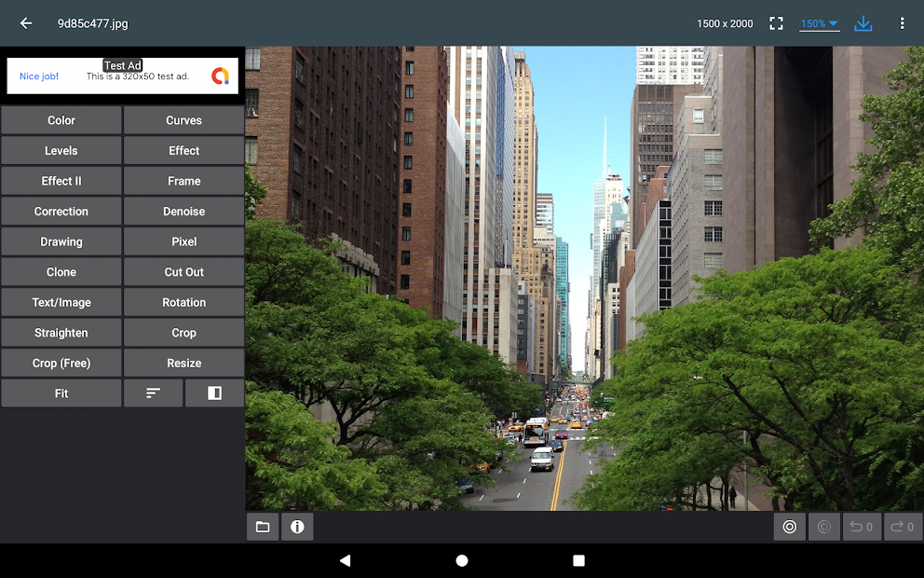Open the Text/Image tool
Viewport: 924px width, 578px height.
[61, 302]
